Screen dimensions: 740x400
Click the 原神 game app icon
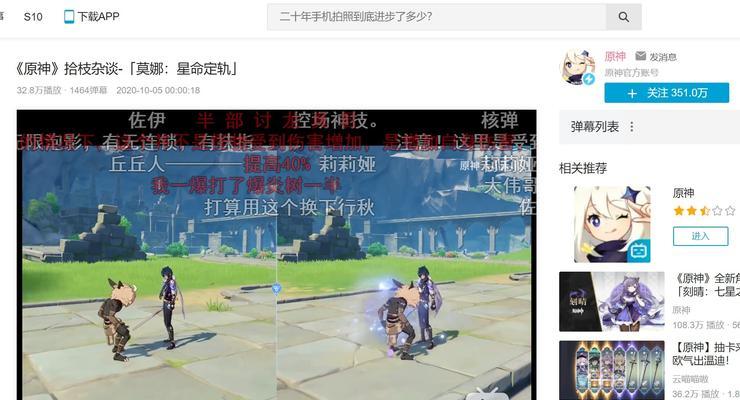[612, 224]
